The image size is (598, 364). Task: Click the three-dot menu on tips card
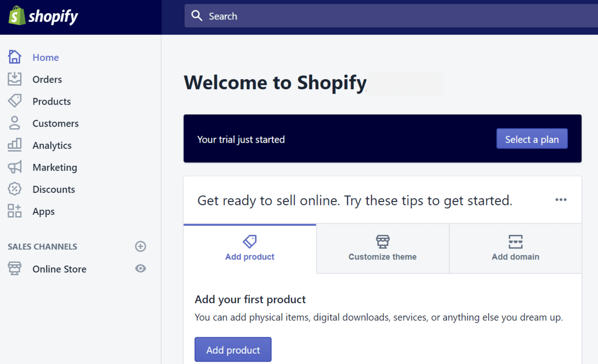coord(561,200)
